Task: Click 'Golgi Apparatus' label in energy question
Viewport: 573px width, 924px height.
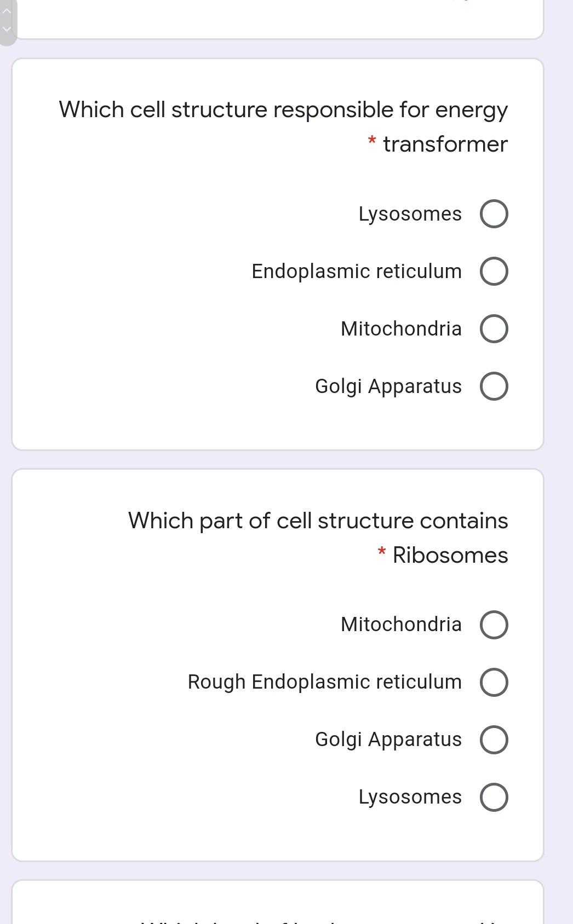Action: click(388, 386)
